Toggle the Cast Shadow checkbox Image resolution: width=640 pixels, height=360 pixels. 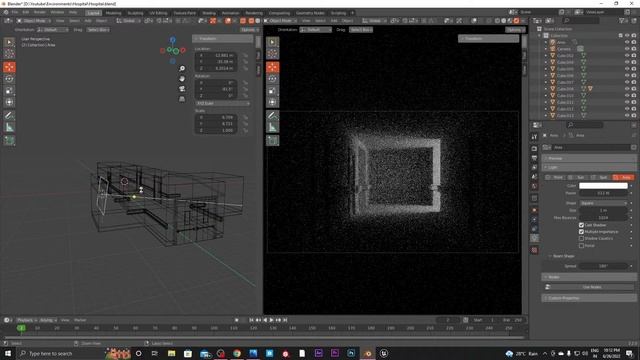click(581, 225)
